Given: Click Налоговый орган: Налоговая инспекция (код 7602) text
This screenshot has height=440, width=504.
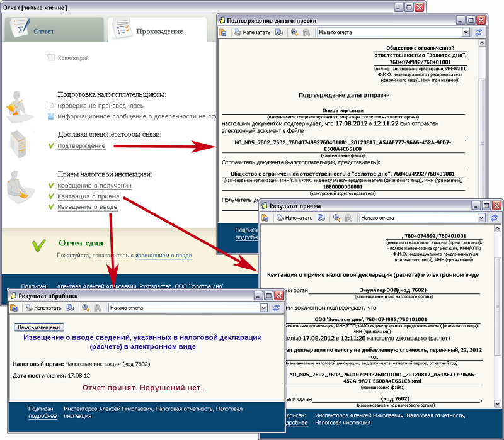Looking at the screenshot, I should click(81, 364).
